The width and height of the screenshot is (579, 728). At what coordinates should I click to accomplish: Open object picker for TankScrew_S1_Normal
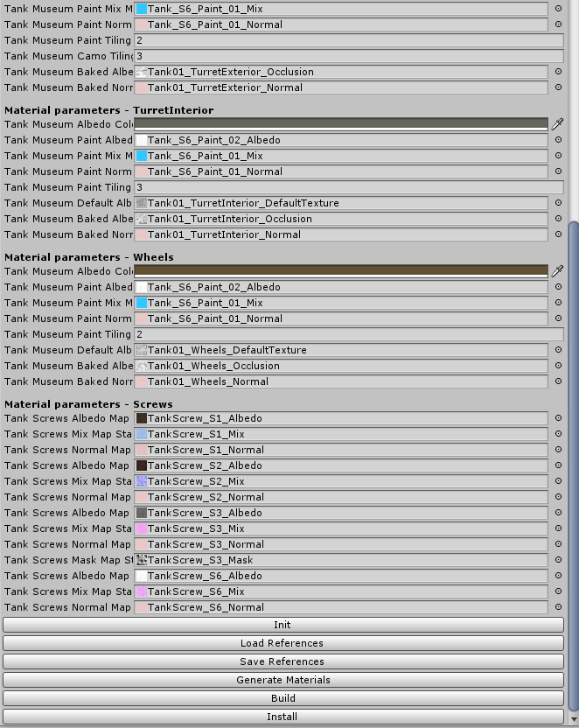click(558, 450)
